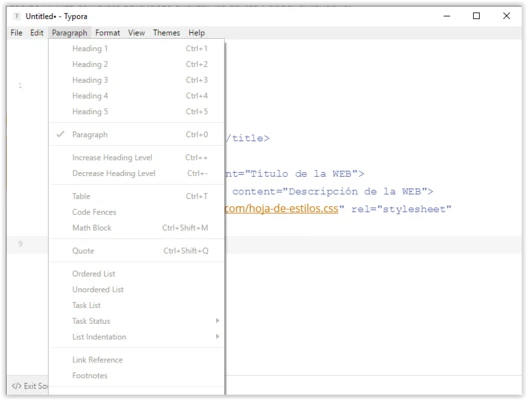The height and width of the screenshot is (400, 527).
Task: Click line number 1 in gutter
Action: tap(20, 86)
